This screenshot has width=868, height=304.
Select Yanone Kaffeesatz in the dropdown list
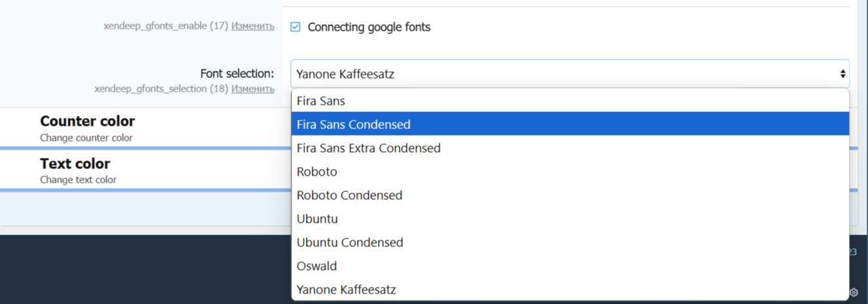347,290
